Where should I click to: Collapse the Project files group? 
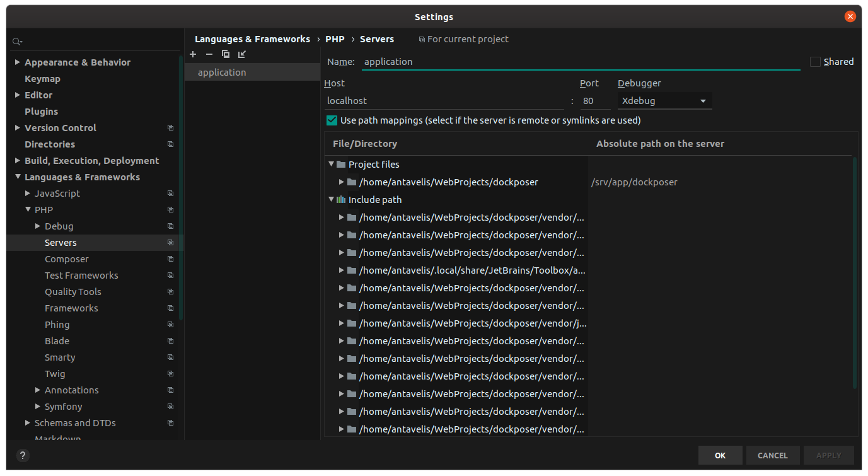point(331,165)
